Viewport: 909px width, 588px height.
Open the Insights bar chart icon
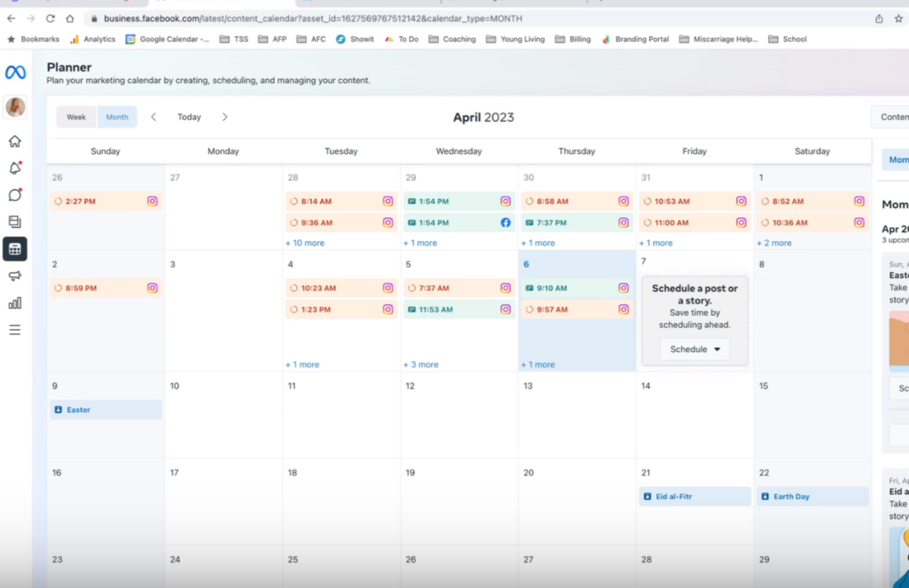(15, 303)
